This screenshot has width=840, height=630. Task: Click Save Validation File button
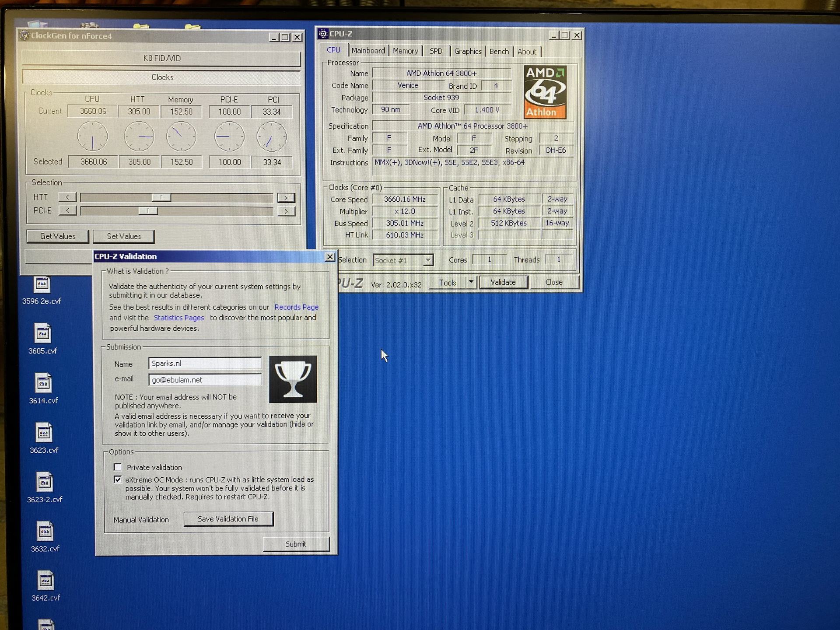click(228, 519)
